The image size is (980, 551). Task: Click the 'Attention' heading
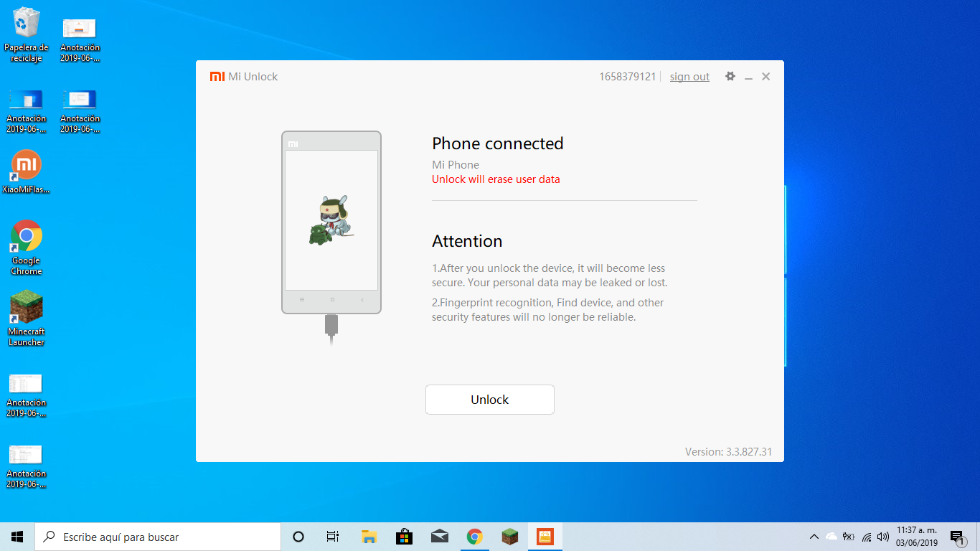[x=467, y=241]
